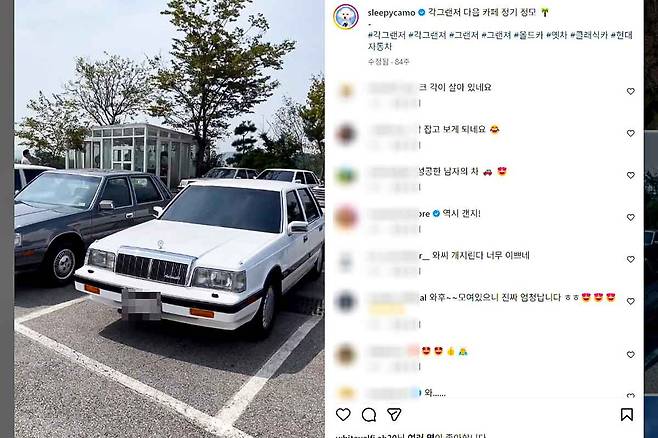Open the #올드카 hashtag
Screen dimensions: 658x438
(528, 35)
